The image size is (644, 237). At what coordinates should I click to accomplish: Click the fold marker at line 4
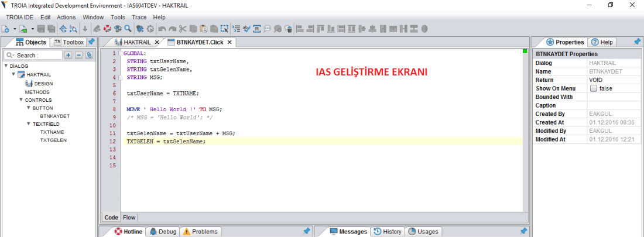(x=121, y=77)
